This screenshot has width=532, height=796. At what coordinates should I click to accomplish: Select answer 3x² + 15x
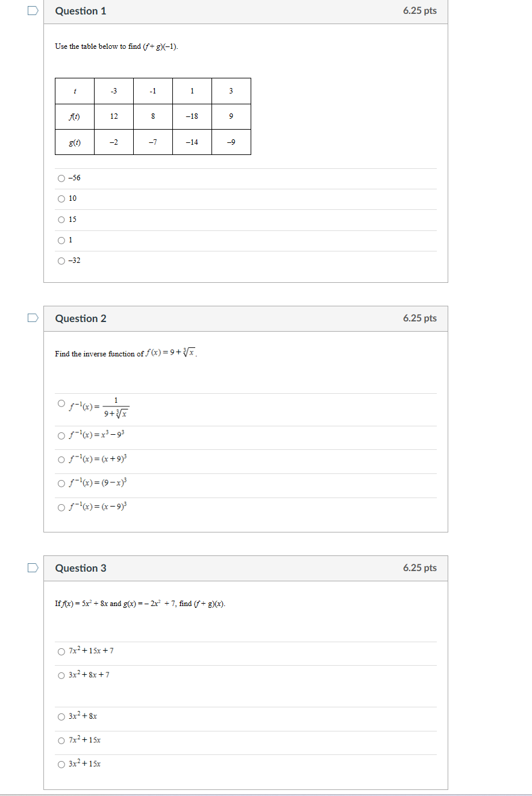(61, 763)
